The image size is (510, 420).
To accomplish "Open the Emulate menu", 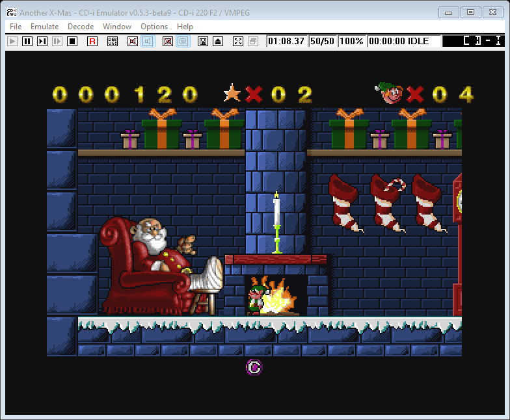I will pyautogui.click(x=45, y=27).
